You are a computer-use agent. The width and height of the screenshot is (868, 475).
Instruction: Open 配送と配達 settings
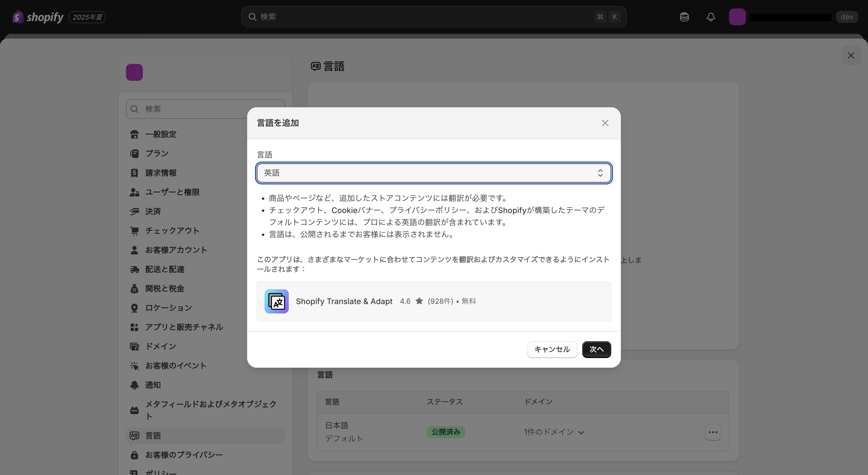point(205,269)
